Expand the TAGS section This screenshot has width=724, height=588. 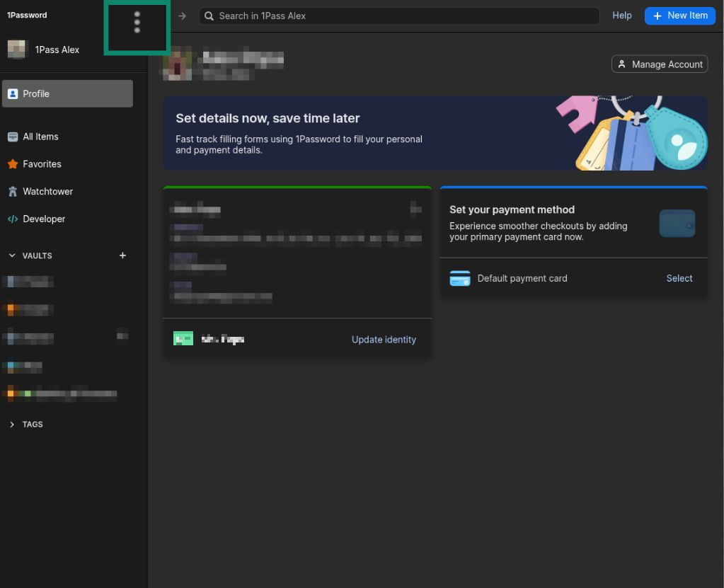coord(12,425)
